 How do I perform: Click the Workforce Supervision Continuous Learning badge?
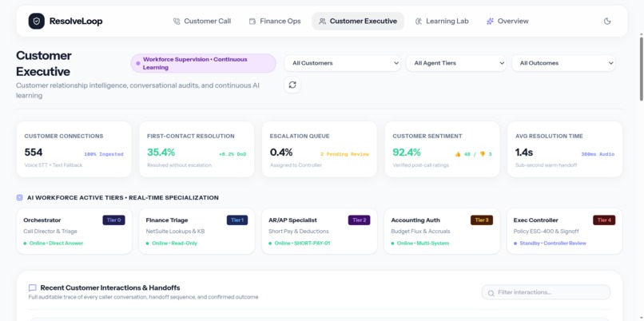[203, 63]
